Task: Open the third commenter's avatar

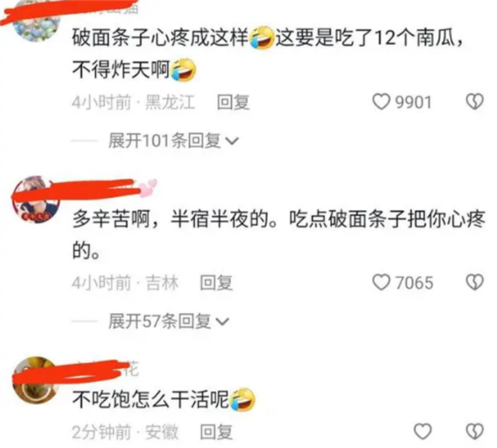Action: (35, 381)
